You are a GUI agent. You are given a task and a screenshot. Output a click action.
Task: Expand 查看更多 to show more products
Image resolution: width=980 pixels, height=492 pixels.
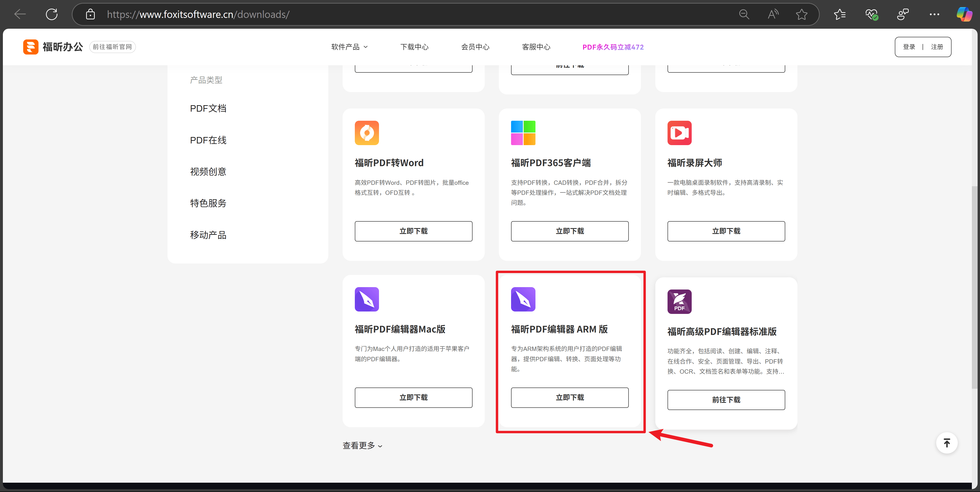point(362,445)
